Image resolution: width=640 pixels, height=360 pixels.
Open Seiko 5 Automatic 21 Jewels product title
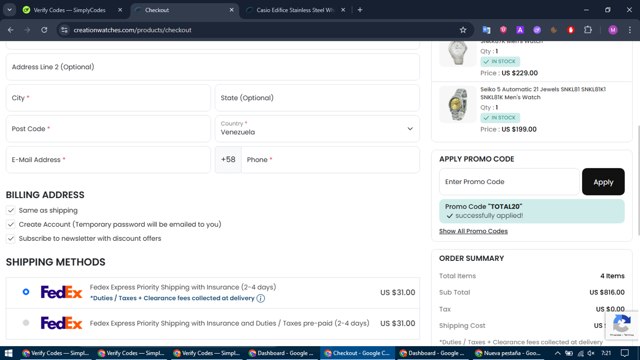[543, 93]
